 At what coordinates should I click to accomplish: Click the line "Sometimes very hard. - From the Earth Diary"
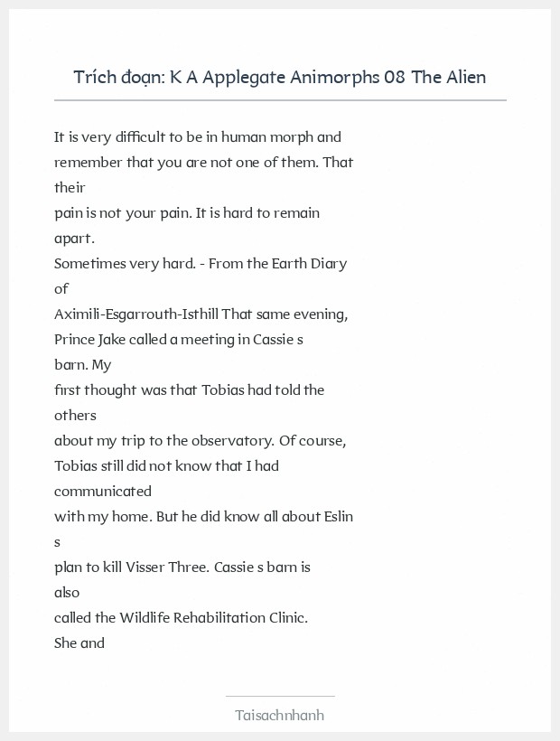[201, 264]
